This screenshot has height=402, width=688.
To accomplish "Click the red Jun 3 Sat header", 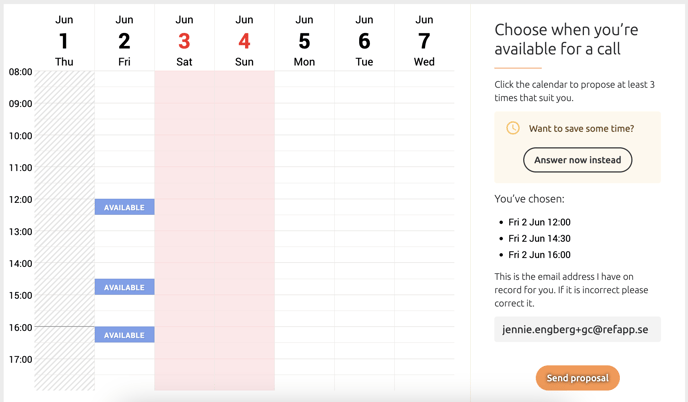I will (x=184, y=40).
